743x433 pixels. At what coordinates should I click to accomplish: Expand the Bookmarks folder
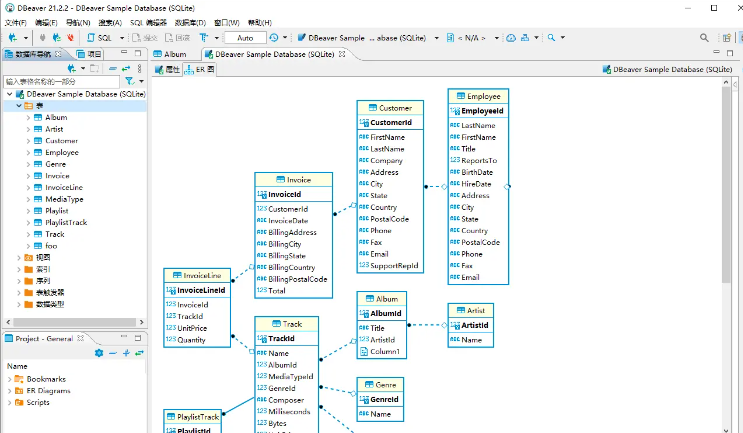click(9, 379)
